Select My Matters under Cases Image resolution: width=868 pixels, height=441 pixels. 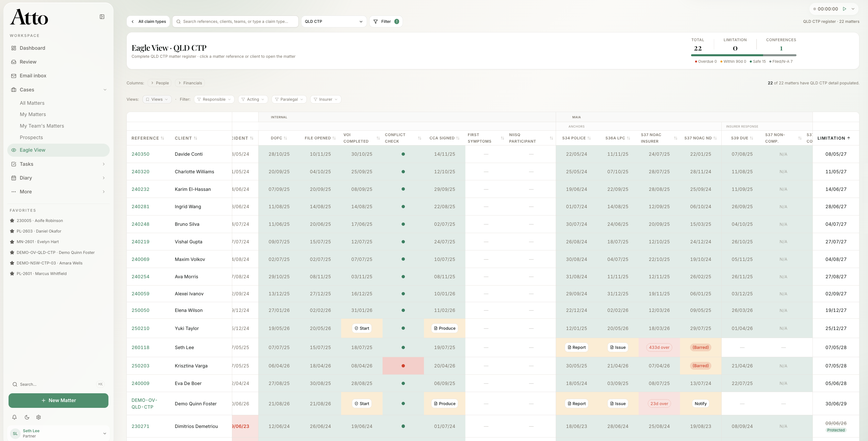(x=33, y=115)
